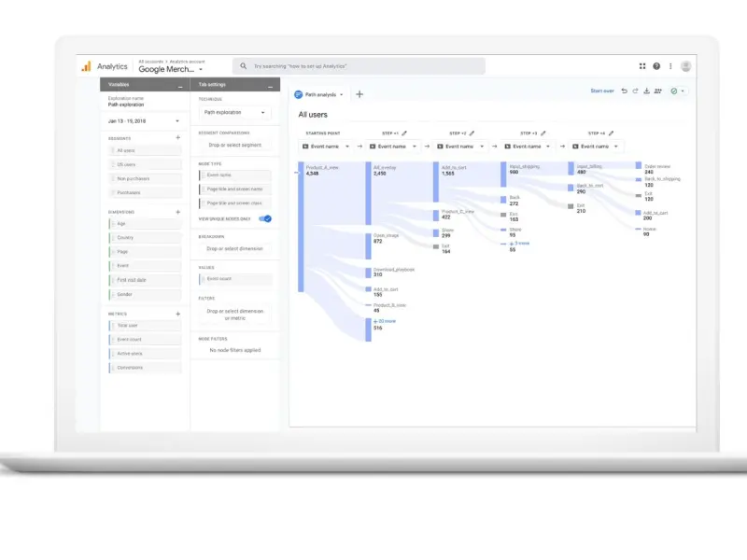Open the Starting Point Event name dropdown
This screenshot has width=747, height=560.
point(325,147)
